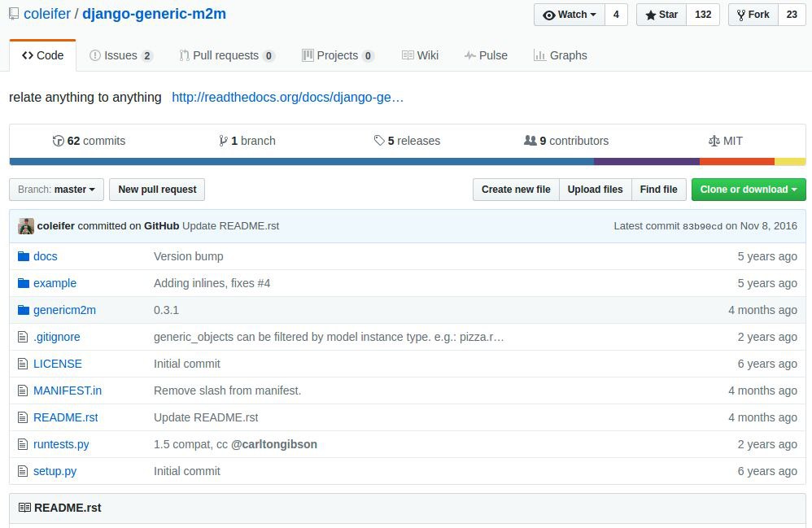This screenshot has height=528, width=812.
Task: Click Find file button
Action: pyautogui.click(x=659, y=190)
